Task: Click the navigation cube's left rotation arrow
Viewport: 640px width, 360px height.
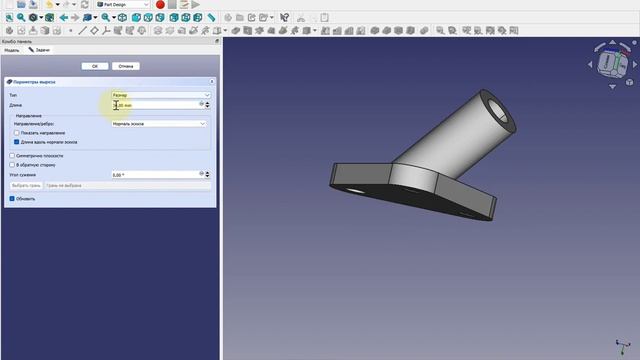Action: 590,64
